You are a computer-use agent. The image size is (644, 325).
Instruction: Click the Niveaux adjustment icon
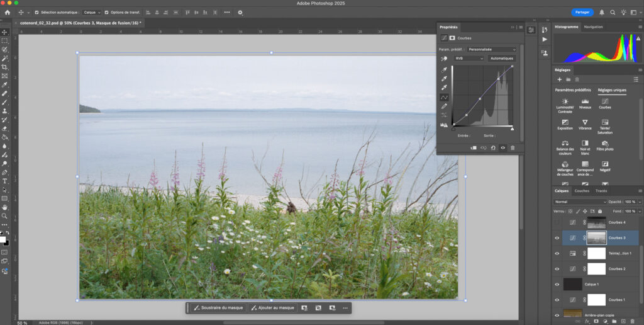585,101
